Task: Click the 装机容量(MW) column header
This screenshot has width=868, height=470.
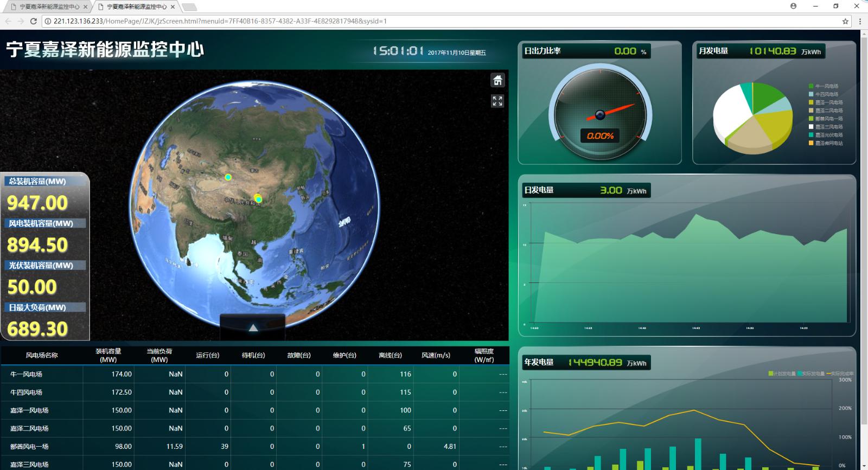Action: [x=108, y=356]
